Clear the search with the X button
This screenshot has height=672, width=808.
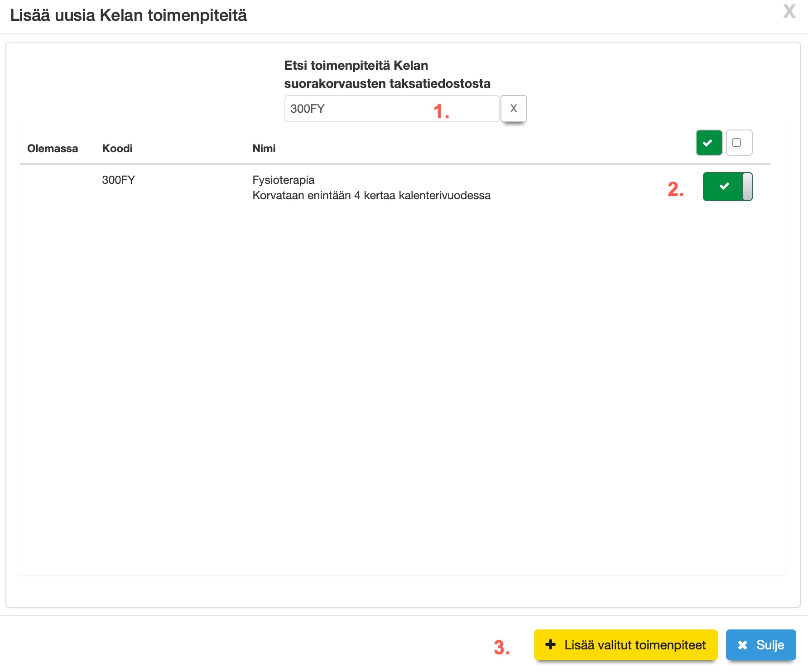pyautogui.click(x=513, y=109)
